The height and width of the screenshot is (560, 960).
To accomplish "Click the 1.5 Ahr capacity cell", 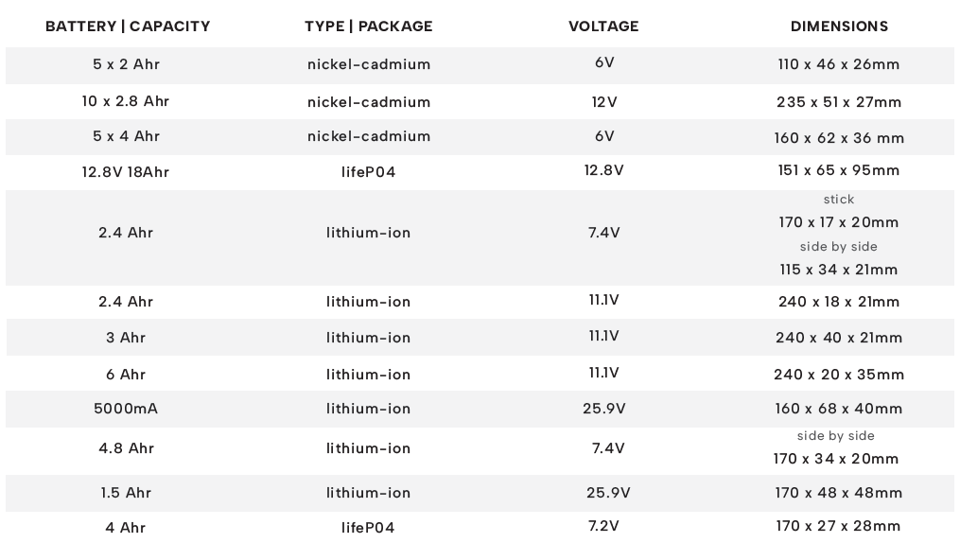I will [x=126, y=493].
